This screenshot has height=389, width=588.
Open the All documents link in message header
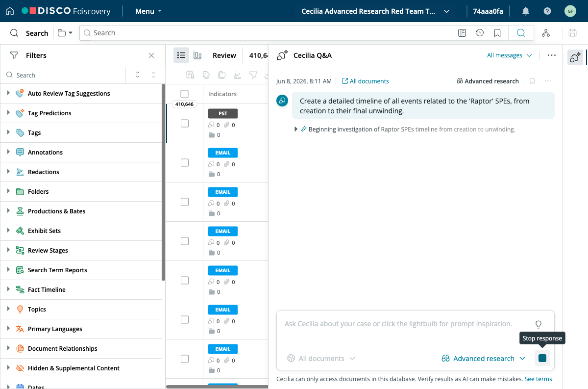pos(365,81)
